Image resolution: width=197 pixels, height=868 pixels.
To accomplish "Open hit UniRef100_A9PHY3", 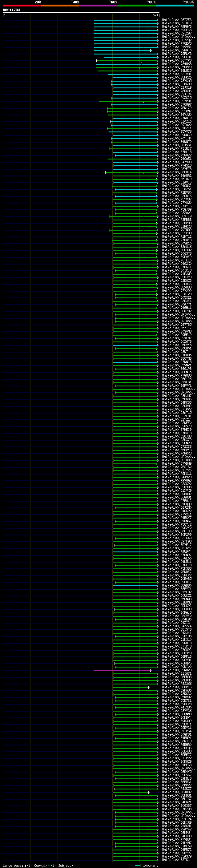I will pyautogui.click(x=177, y=26).
